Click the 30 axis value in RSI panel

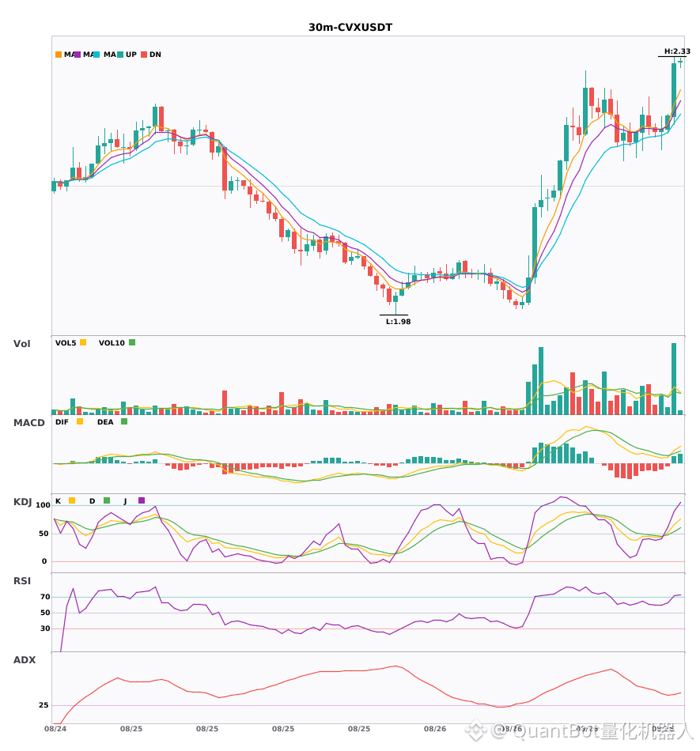(x=45, y=628)
